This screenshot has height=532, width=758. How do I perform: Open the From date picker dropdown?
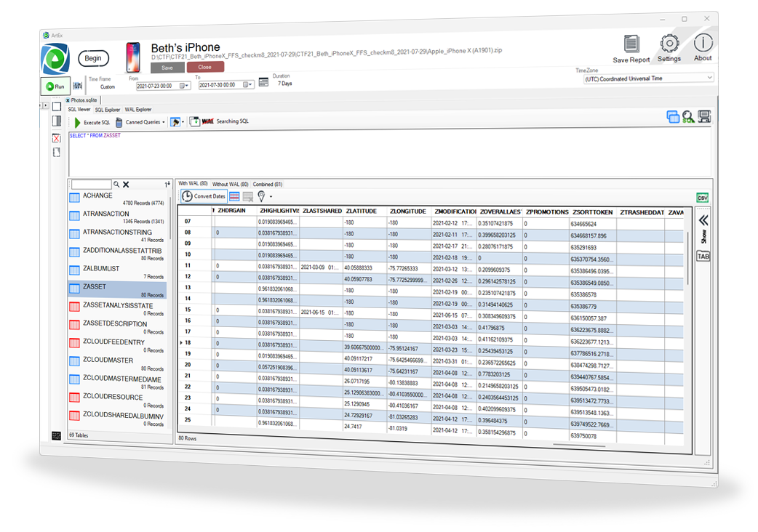click(187, 85)
